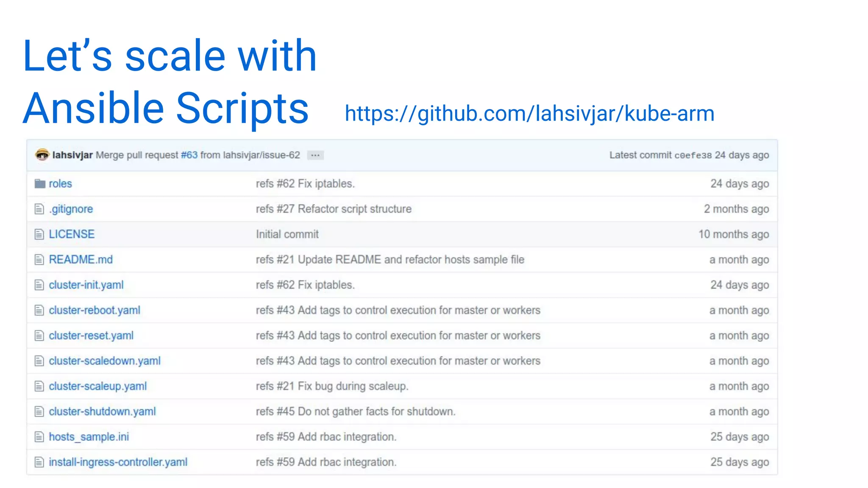Click 'a month ago' in cluster-shutdown.yaml row

pos(739,412)
